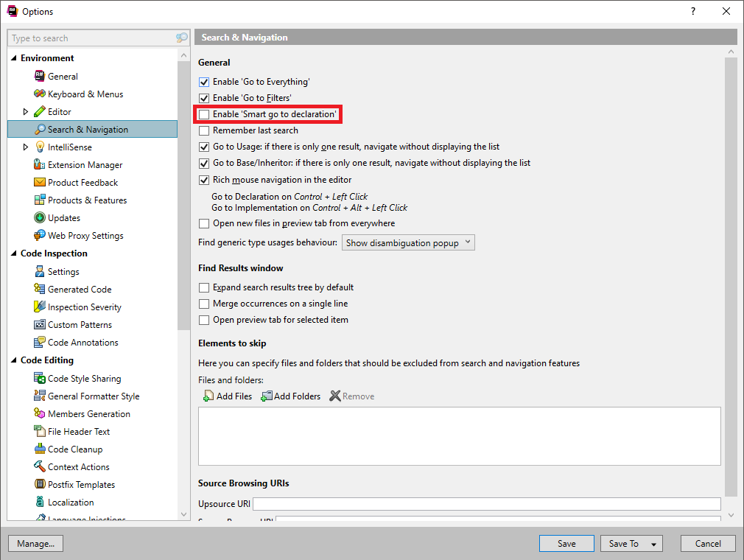Click the Manage button
Viewport: 744px width, 560px height.
pyautogui.click(x=35, y=543)
